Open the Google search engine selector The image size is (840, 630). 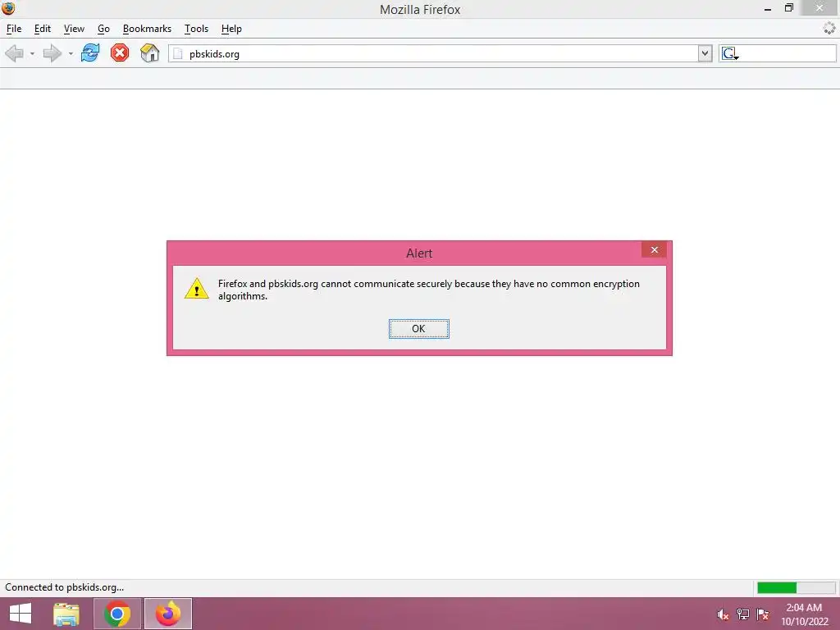729,53
